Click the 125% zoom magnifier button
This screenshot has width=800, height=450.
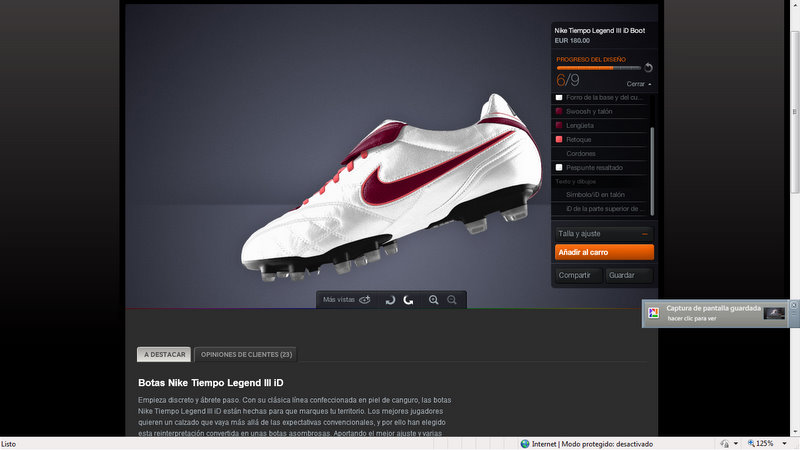pos(761,443)
